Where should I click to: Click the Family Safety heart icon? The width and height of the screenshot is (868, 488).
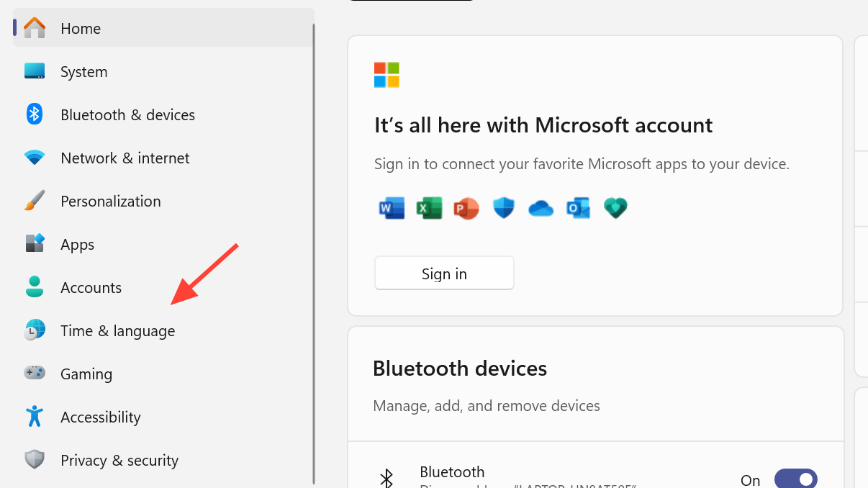point(615,209)
